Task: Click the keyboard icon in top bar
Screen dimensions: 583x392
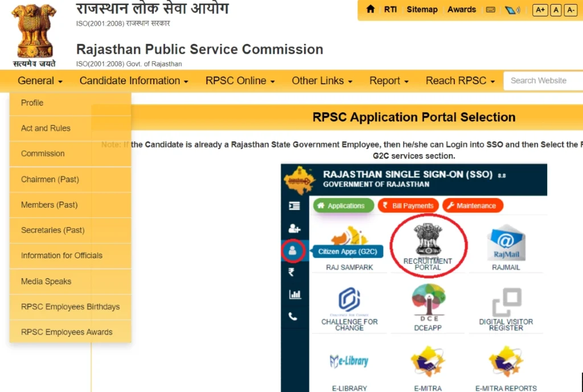Action: point(490,10)
